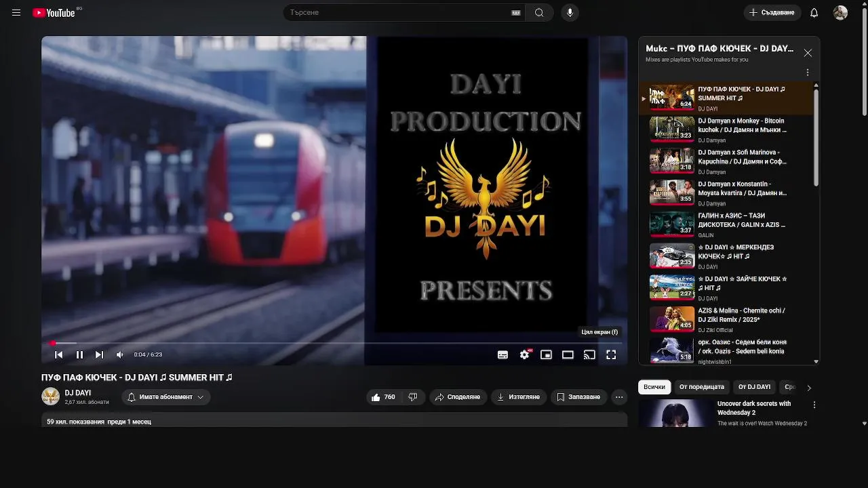Download the video with Изтегляне

[518, 397]
